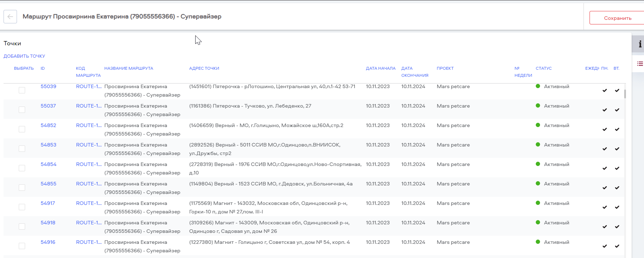Click Код маршрута column header
644x258 pixels.
88,72
